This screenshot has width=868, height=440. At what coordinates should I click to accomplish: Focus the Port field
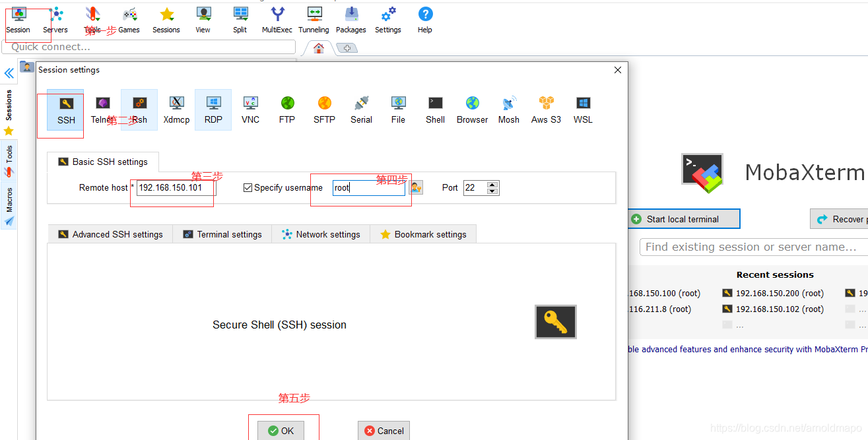(x=475, y=188)
